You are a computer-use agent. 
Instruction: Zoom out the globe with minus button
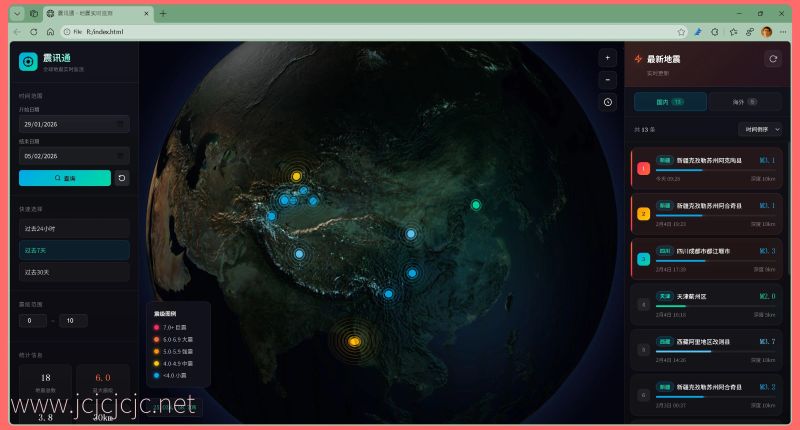pyautogui.click(x=608, y=80)
